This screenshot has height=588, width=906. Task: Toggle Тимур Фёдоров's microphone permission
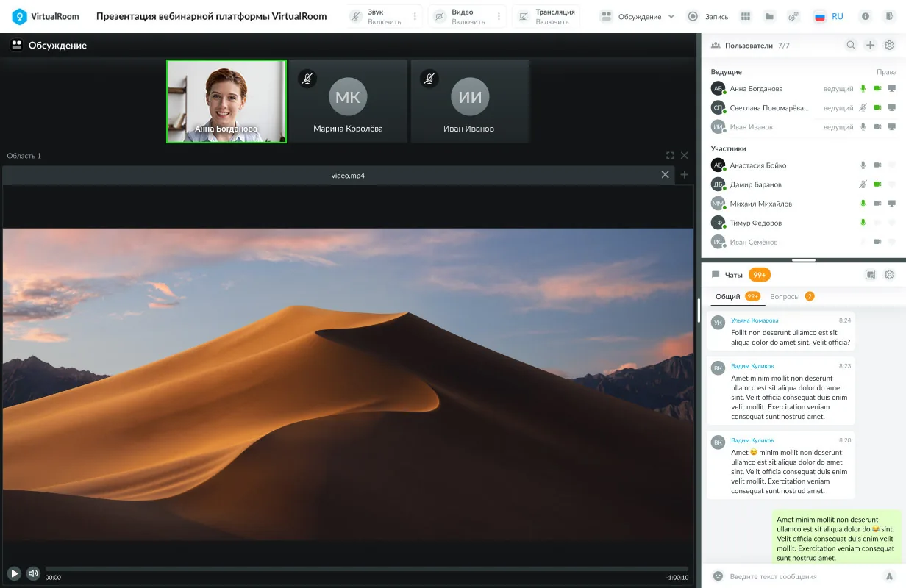click(x=863, y=223)
